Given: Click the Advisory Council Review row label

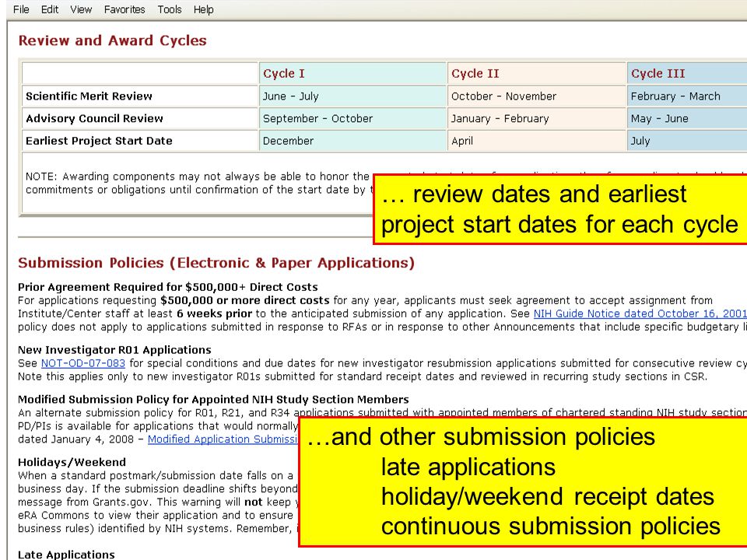Looking at the screenshot, I should 94,118.
